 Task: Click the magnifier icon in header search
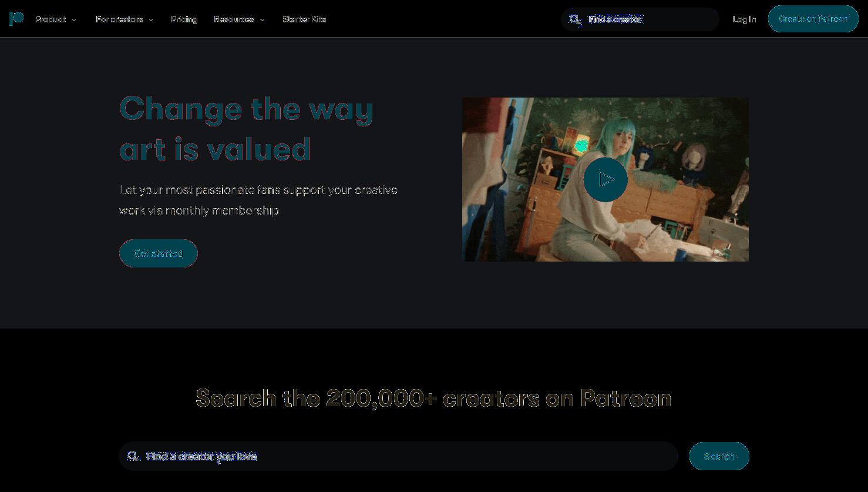click(x=575, y=19)
